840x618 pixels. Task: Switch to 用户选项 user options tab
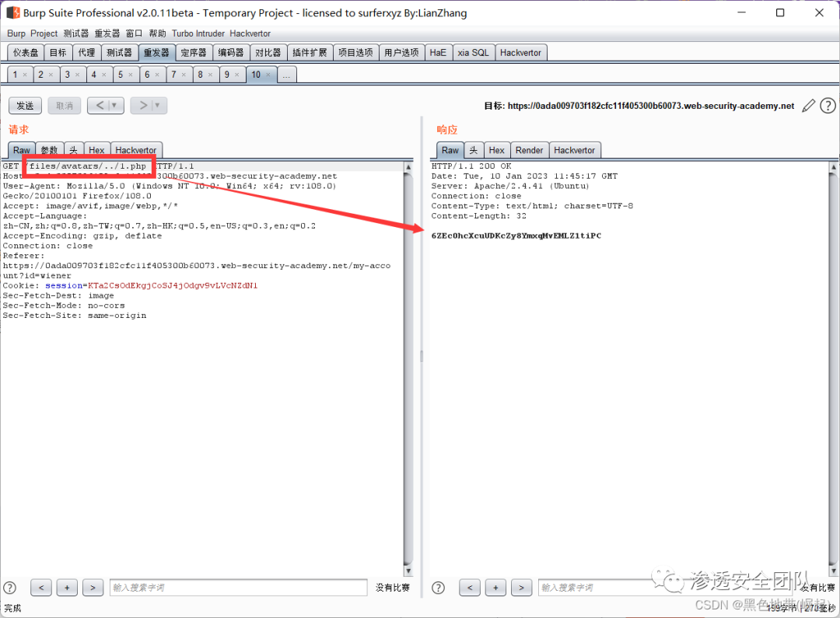pos(402,53)
